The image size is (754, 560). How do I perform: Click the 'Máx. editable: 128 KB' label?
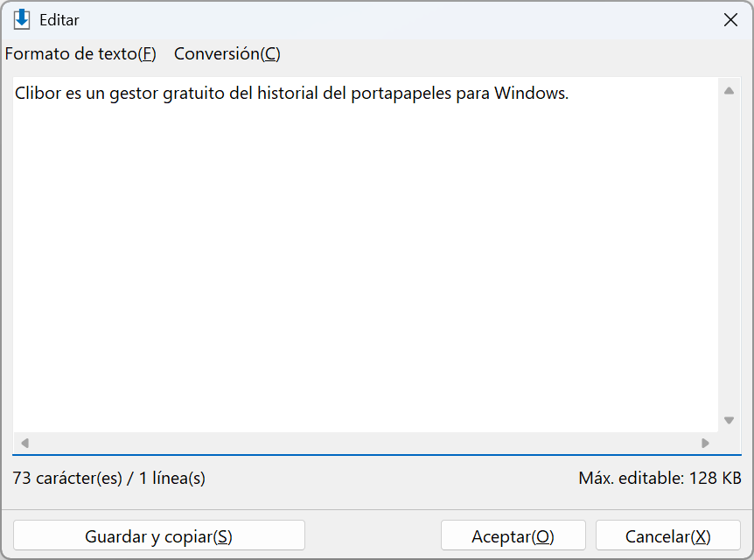tap(660, 479)
